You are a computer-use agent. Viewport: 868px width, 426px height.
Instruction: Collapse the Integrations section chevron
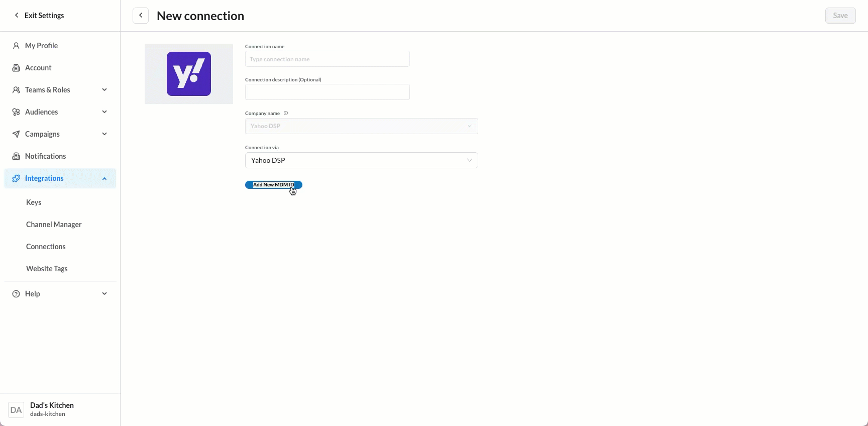point(104,178)
